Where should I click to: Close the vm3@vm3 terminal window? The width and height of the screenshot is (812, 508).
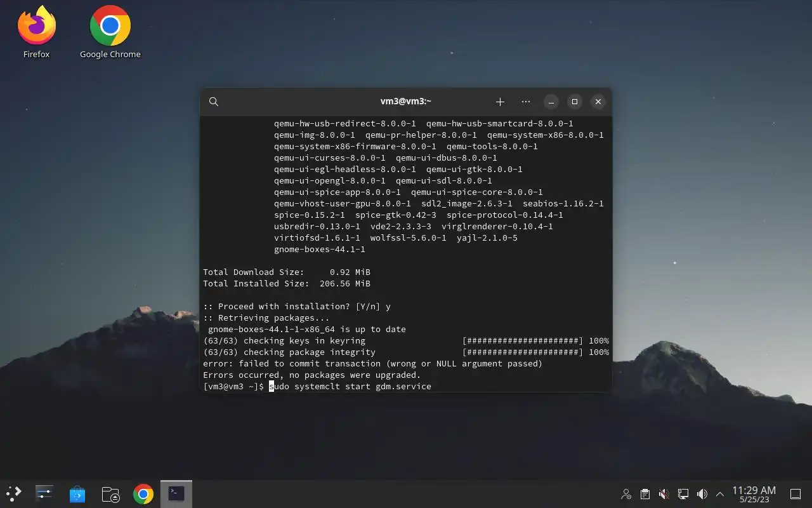click(598, 102)
